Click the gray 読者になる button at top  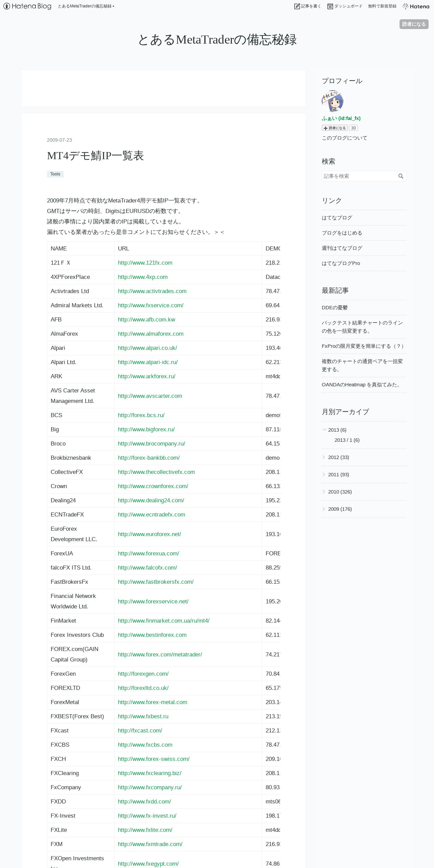click(x=414, y=24)
